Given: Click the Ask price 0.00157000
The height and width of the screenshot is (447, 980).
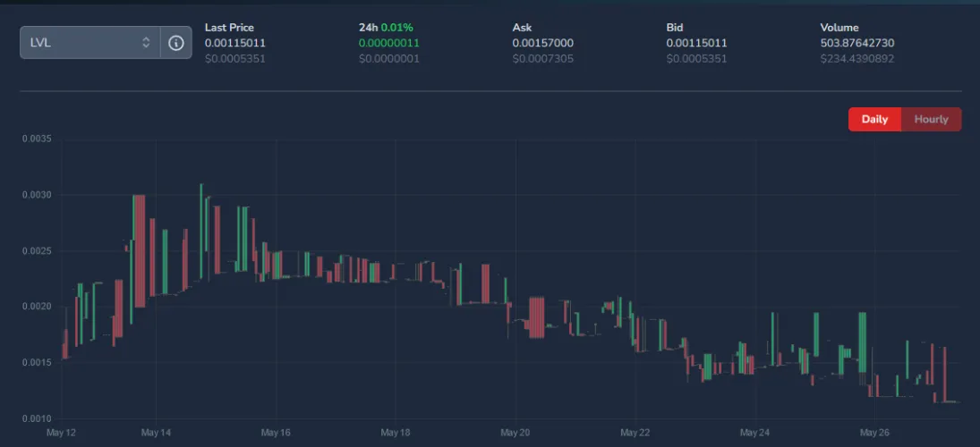Looking at the screenshot, I should (x=542, y=43).
